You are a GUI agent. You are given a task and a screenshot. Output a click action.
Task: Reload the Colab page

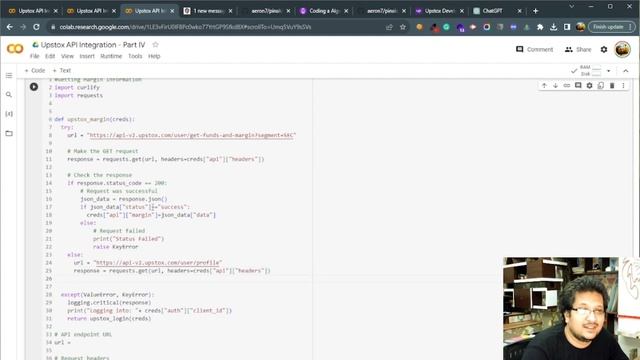click(36, 27)
